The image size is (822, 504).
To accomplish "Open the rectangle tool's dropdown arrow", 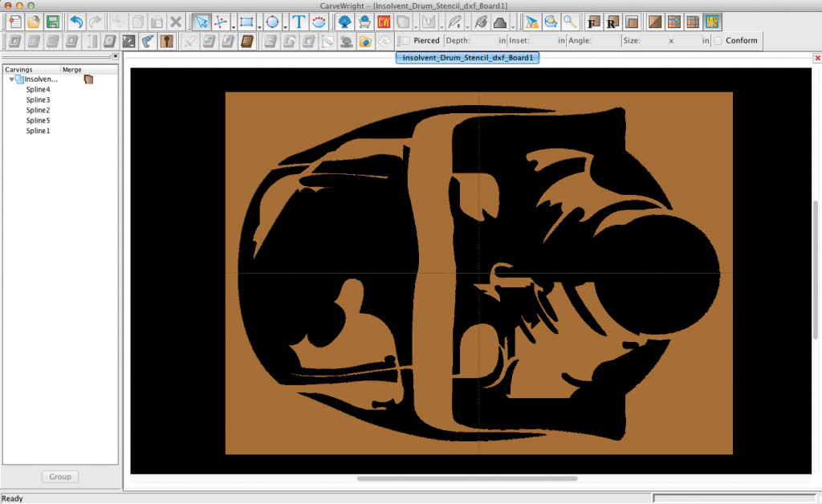I will click(258, 26).
